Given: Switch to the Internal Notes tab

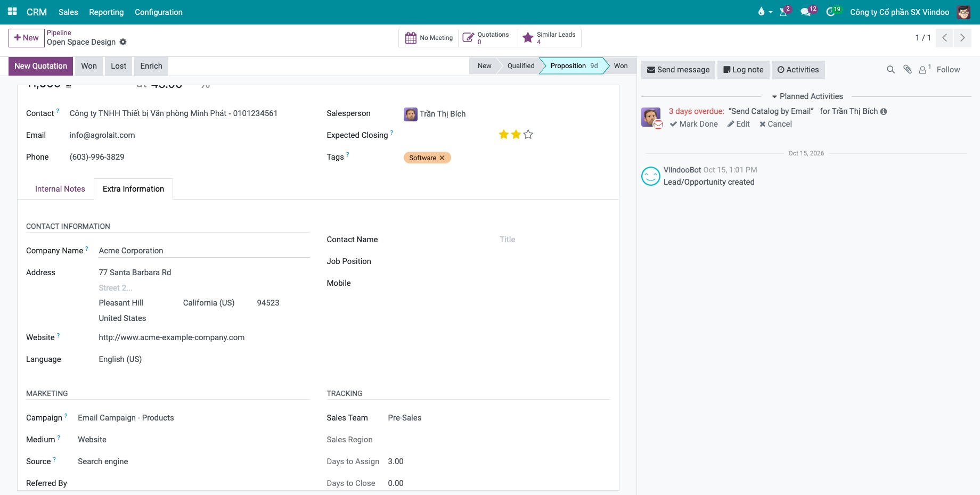Looking at the screenshot, I should 60,189.
